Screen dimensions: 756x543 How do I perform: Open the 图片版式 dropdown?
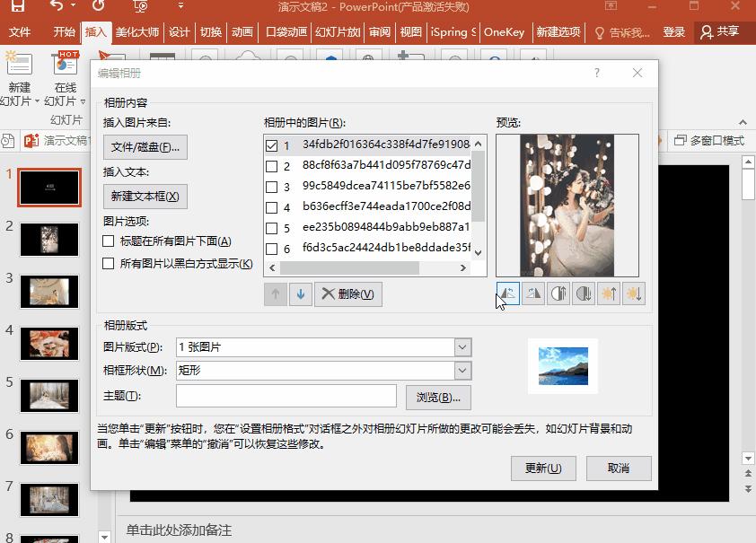coord(462,347)
